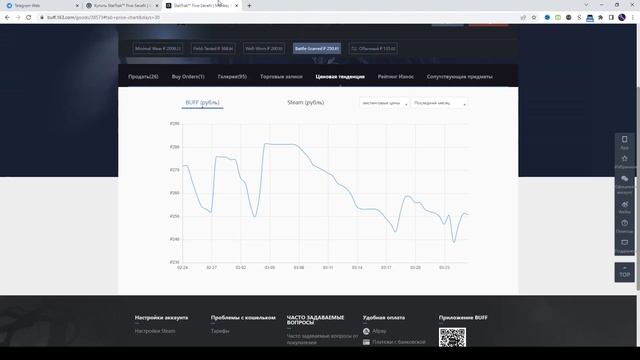Jump to top with TOP button

coord(624,272)
